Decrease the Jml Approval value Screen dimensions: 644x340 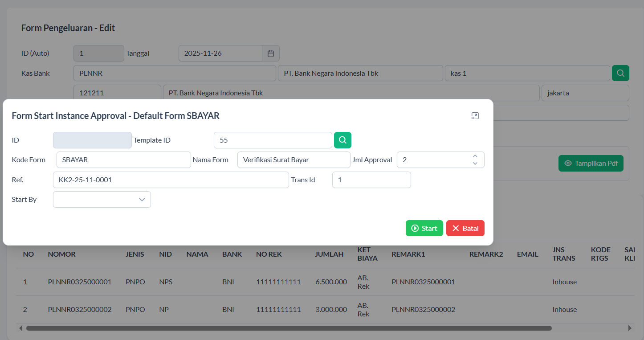tap(475, 164)
